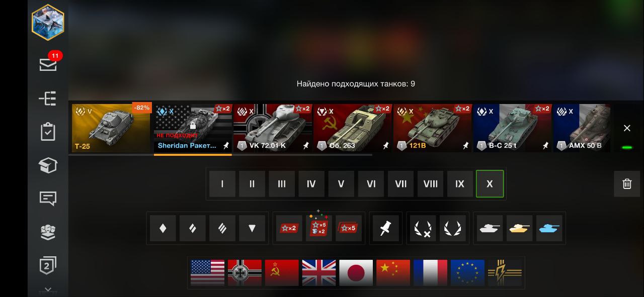Viewport: 644px width, 297px height.
Task: Close the tank filter panel
Action: click(627, 128)
